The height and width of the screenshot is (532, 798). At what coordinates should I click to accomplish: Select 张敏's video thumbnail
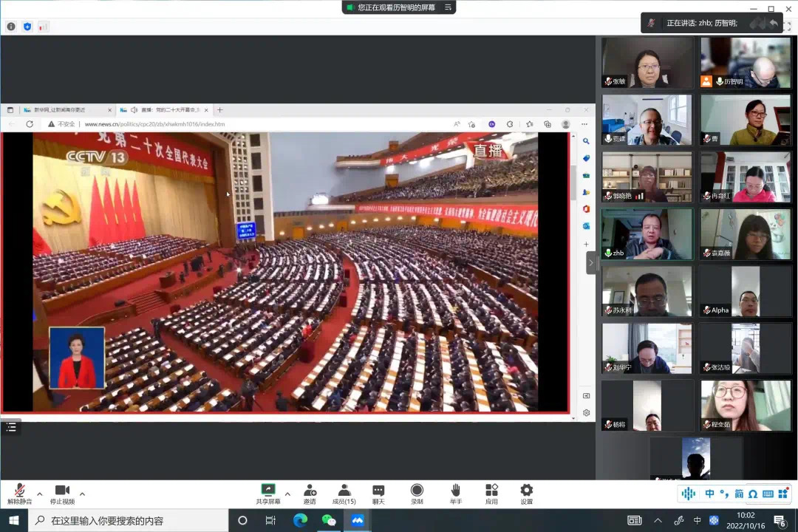click(647, 63)
